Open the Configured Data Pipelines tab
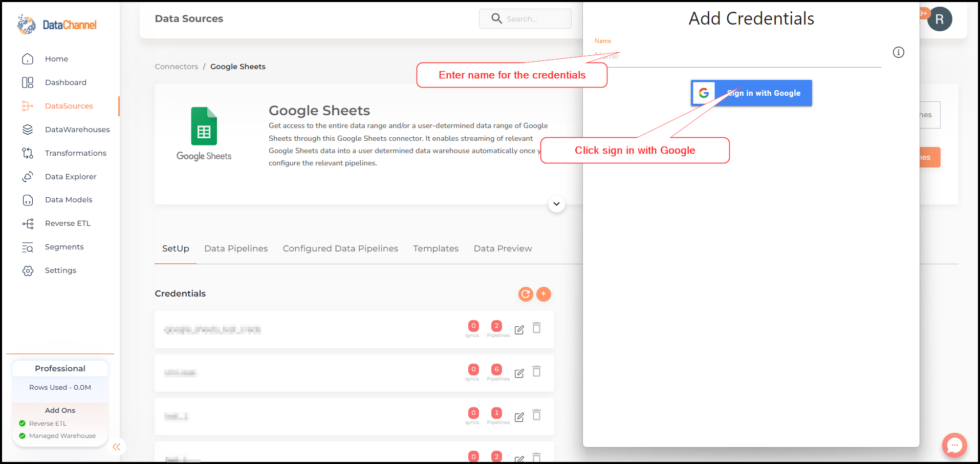 pyautogui.click(x=340, y=249)
